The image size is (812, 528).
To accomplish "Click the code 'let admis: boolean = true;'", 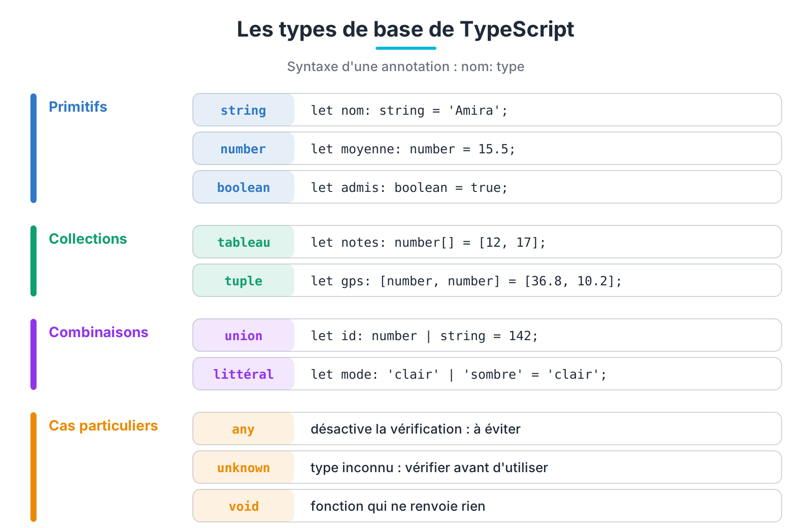I will pos(409,187).
